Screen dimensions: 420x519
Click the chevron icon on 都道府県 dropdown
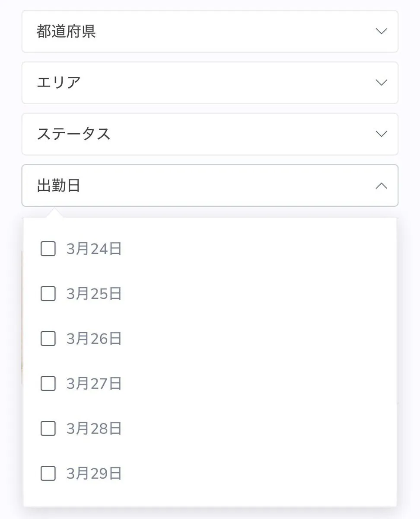click(x=381, y=32)
